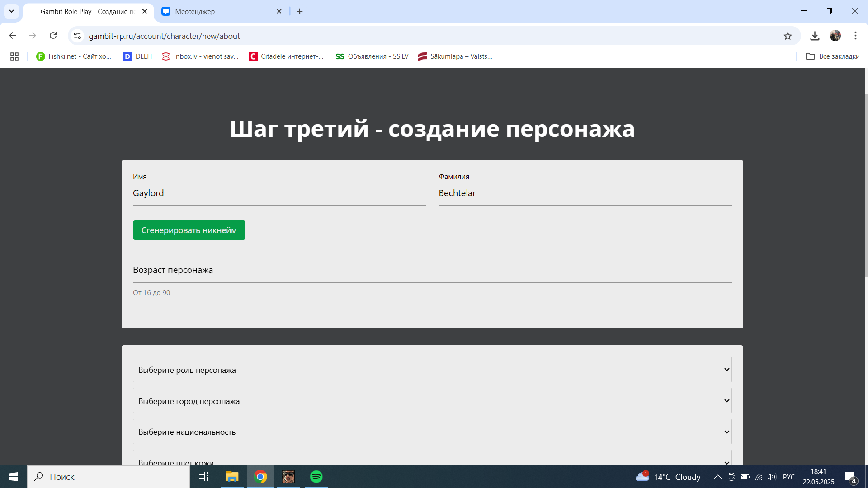
Task: Open apps grid icon in bookmarks bar
Action: [x=14, y=56]
